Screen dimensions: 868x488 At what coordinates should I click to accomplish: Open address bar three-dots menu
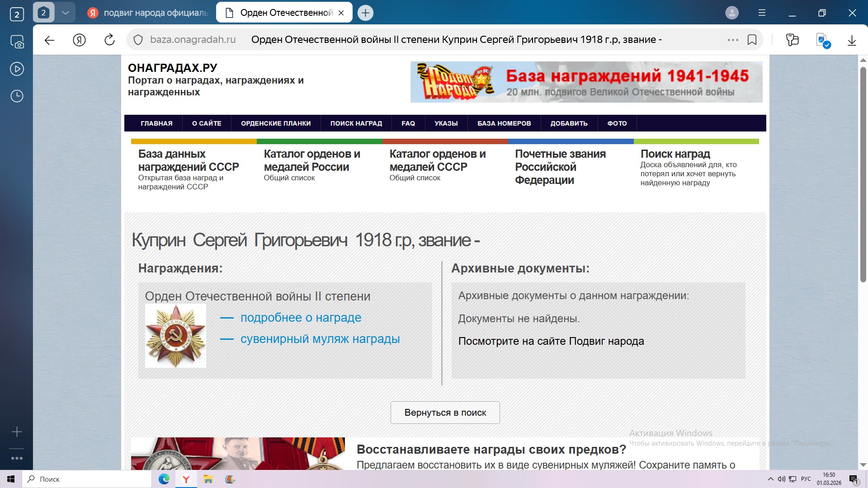(x=733, y=40)
